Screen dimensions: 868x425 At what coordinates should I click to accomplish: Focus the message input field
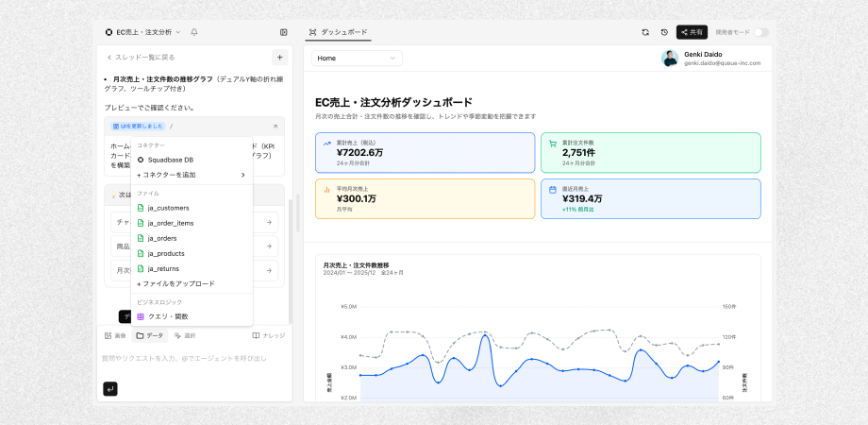[x=193, y=359]
